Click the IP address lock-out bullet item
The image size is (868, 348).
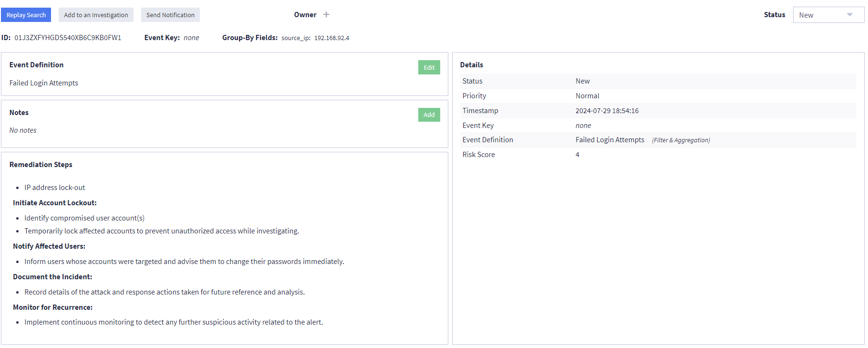[x=55, y=188]
